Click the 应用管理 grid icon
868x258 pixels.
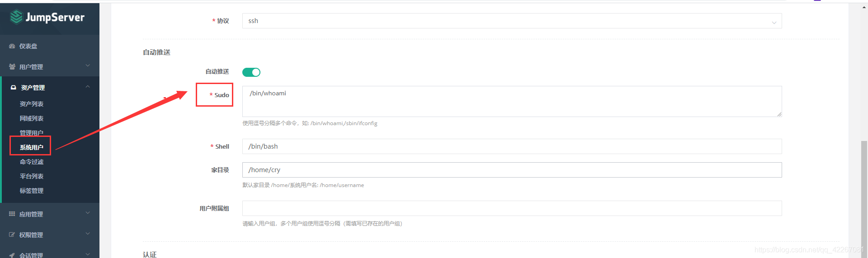click(12, 214)
